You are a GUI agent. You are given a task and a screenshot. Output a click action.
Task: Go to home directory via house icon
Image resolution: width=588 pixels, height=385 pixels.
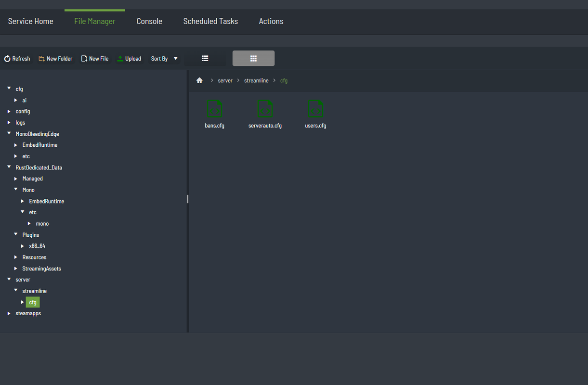pos(199,80)
